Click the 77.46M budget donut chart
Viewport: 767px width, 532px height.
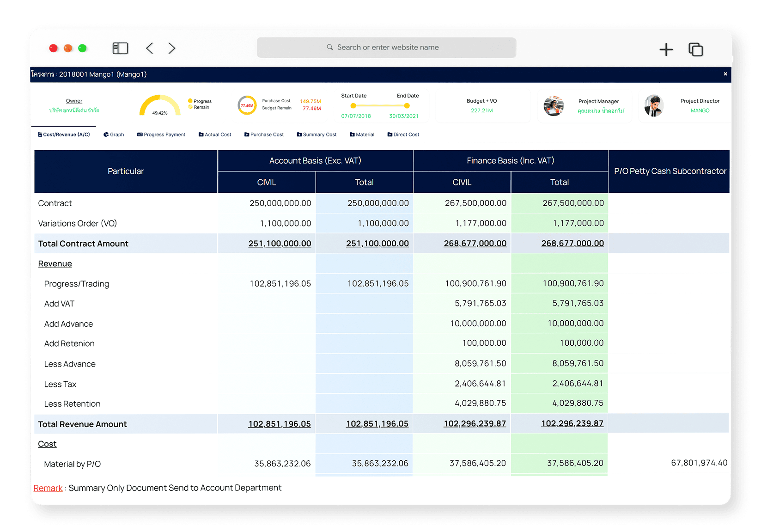pyautogui.click(x=247, y=105)
